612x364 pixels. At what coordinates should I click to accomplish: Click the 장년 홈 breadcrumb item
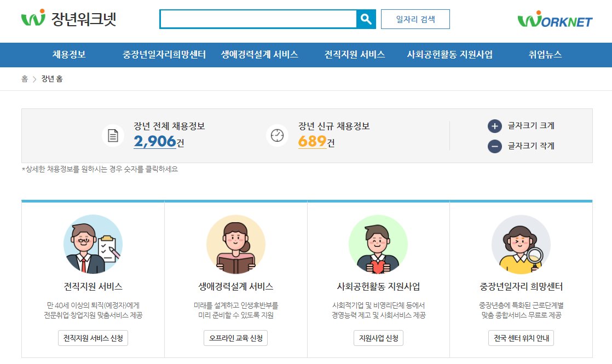click(52, 79)
